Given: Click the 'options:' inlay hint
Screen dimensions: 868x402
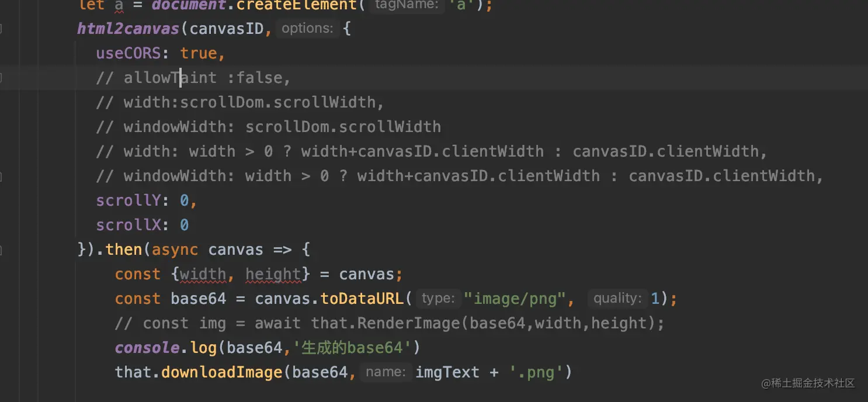Looking at the screenshot, I should tap(307, 28).
